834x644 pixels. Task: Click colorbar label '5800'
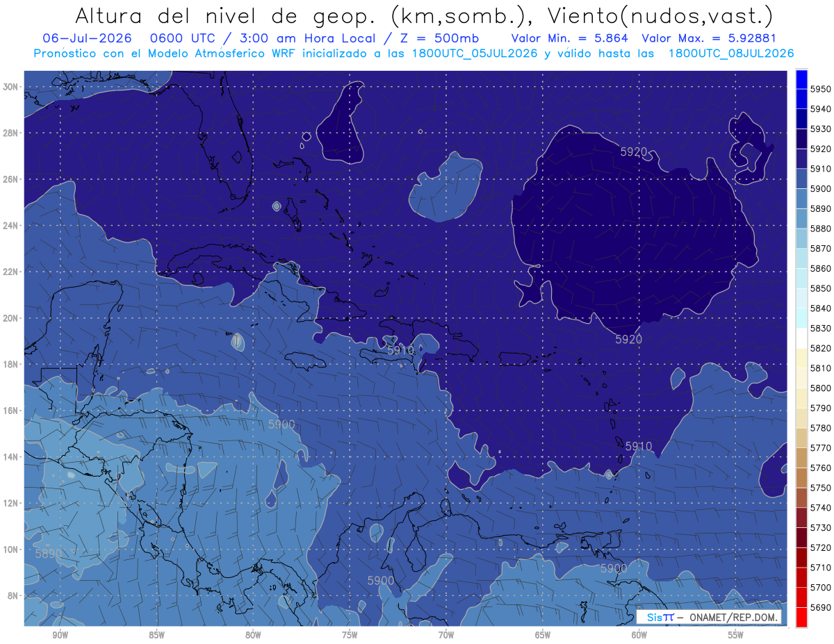point(820,388)
